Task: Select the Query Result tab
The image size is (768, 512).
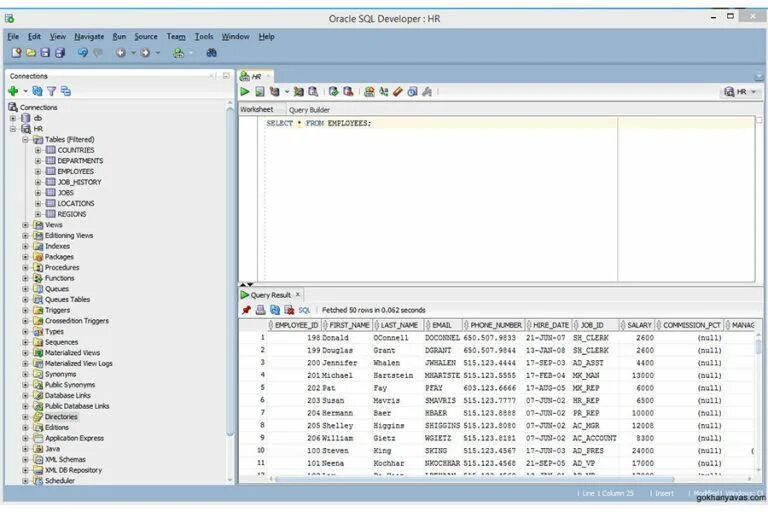Action: [270, 295]
